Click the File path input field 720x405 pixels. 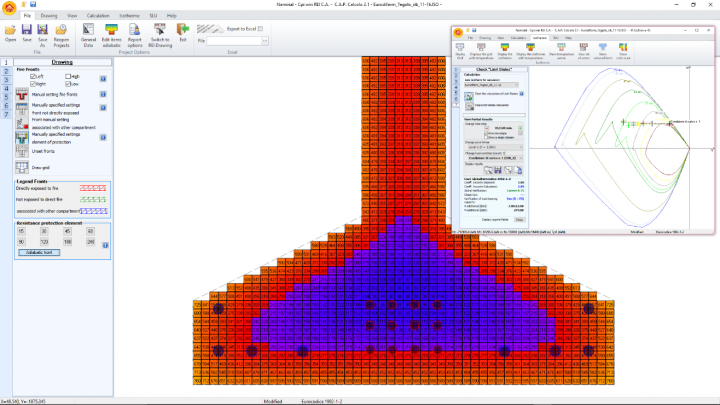235,41
